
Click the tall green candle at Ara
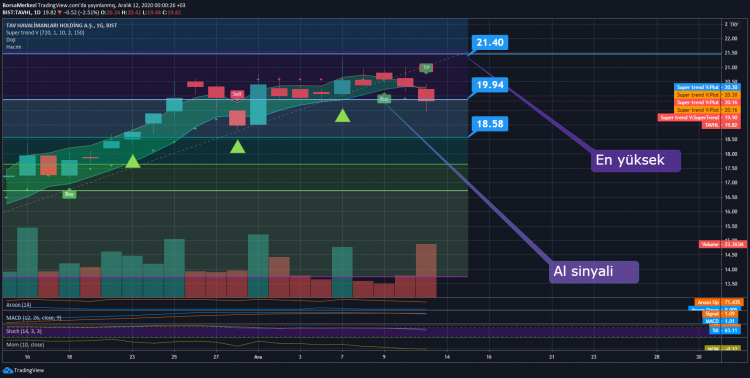point(258,105)
